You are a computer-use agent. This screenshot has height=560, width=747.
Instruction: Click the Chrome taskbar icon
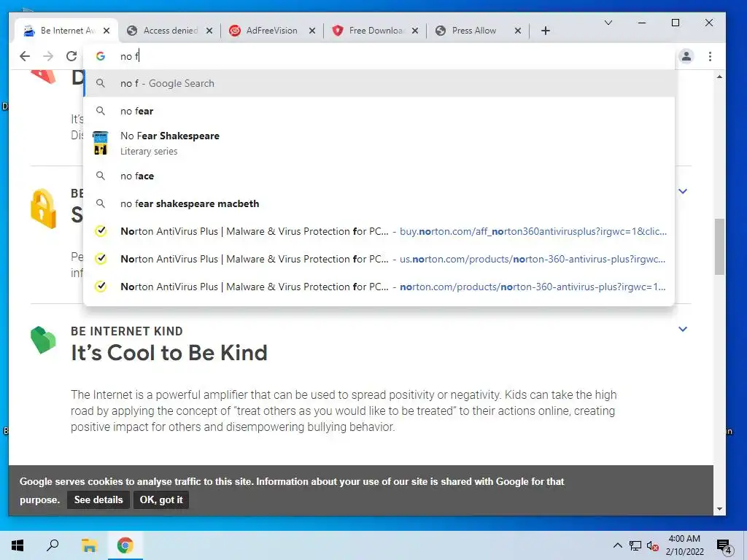[125, 545]
